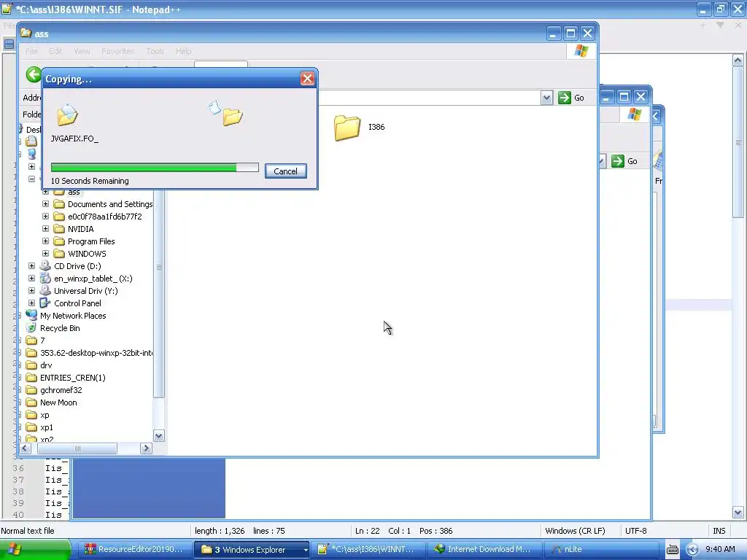This screenshot has height=560, width=747.
Task: Open the Edit menu in ass window
Action: 55,51
